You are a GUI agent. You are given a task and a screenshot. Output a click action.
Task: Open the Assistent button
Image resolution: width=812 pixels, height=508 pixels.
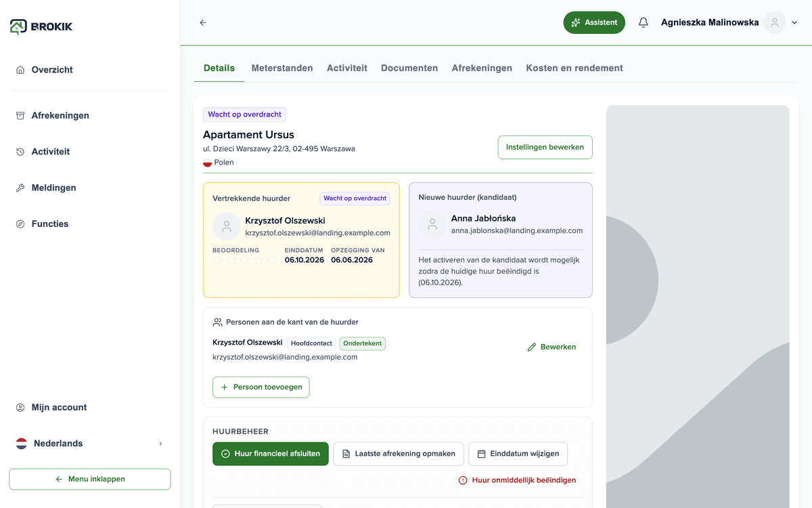[x=594, y=22]
